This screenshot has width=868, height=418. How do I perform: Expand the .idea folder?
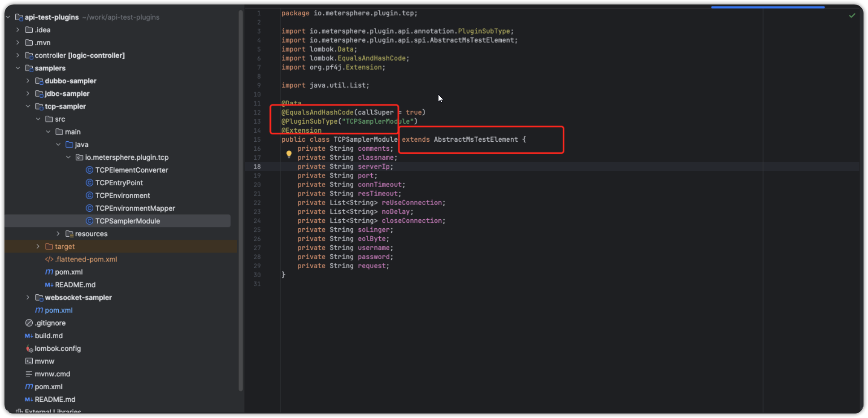(18, 30)
